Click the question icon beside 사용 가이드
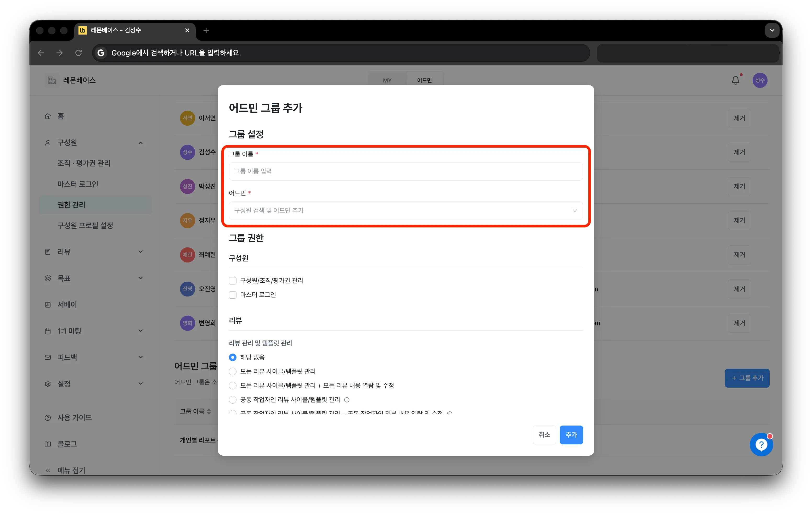Viewport: 812px width, 514px height. [x=48, y=417]
